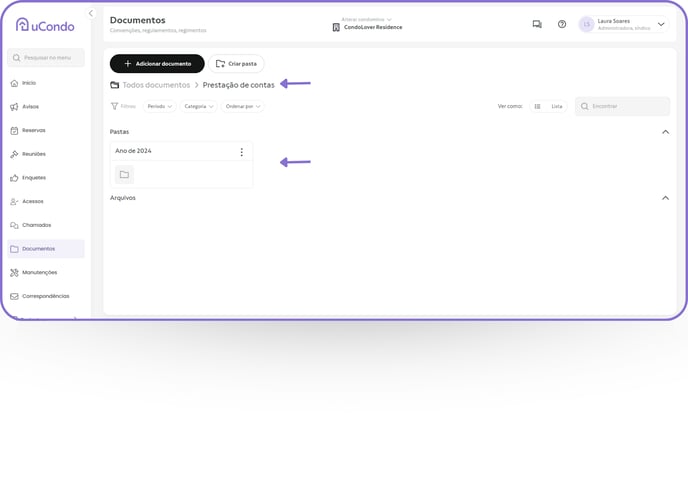The height and width of the screenshot is (486, 688).
Task: Collapse the Arquivos section
Action: [x=665, y=198]
